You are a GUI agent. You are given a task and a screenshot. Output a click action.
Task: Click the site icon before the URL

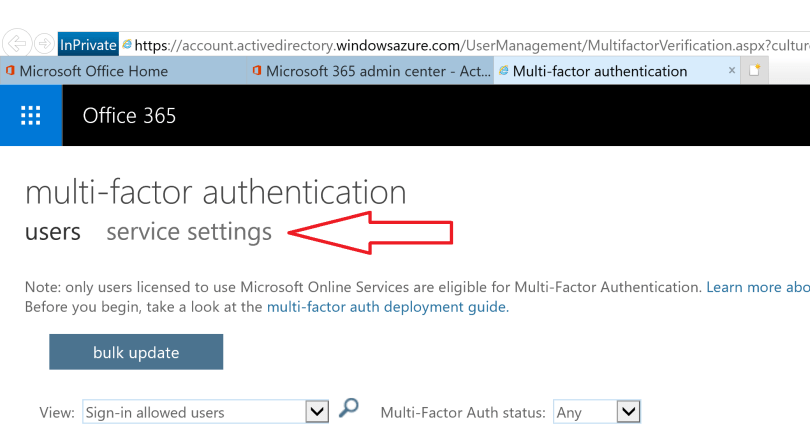[127, 45]
